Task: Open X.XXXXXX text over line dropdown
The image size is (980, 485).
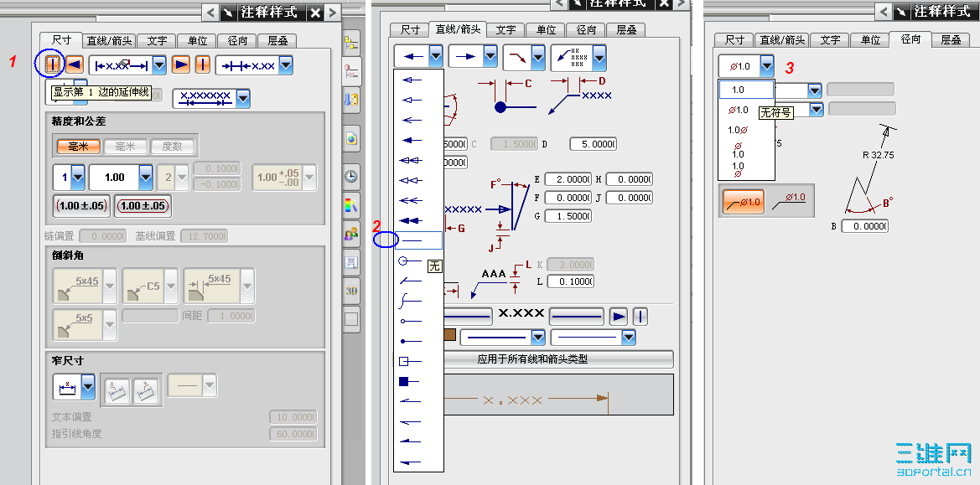Action: tap(243, 98)
